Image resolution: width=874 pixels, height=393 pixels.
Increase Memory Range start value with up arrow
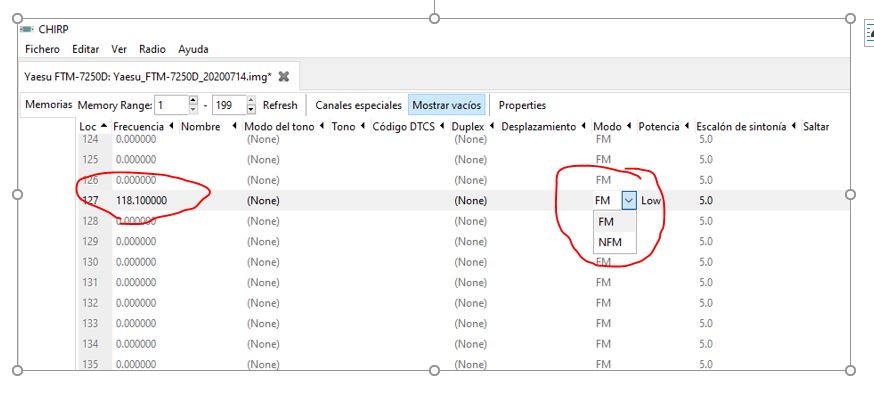193,100
